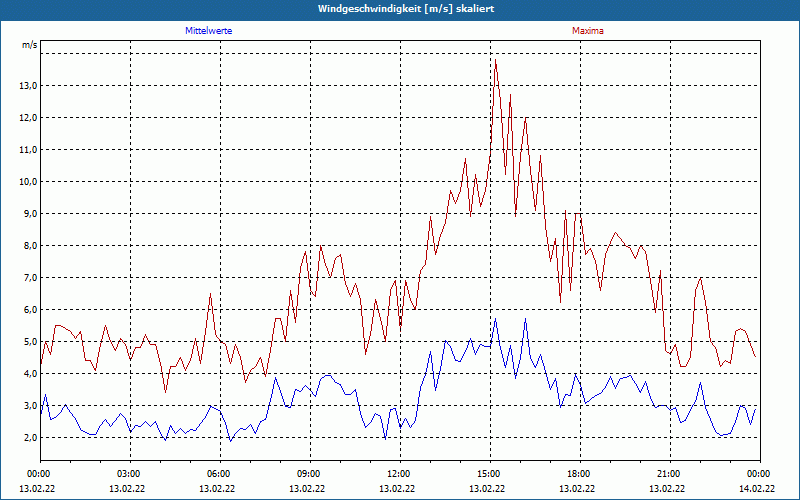Click the red Maxima peak just after 15:00
This screenshot has height=500, width=800.
click(495, 60)
